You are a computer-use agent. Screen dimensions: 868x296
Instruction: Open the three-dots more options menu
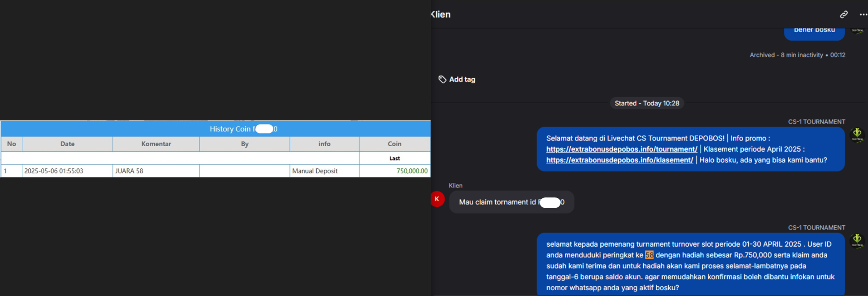pyautogui.click(x=863, y=14)
